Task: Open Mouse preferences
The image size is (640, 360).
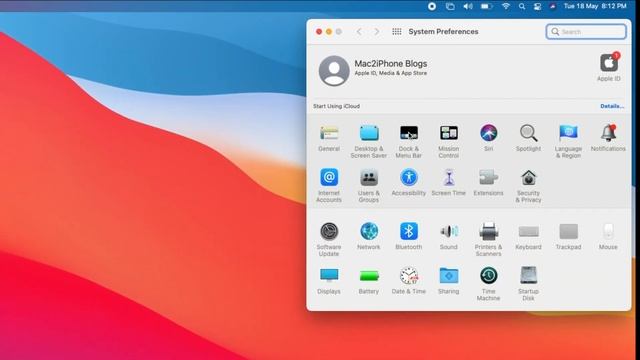Action: (608, 236)
